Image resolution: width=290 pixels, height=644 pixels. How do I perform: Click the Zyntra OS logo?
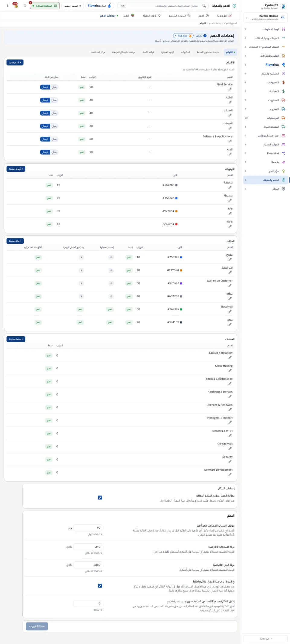pyautogui.click(x=283, y=6)
